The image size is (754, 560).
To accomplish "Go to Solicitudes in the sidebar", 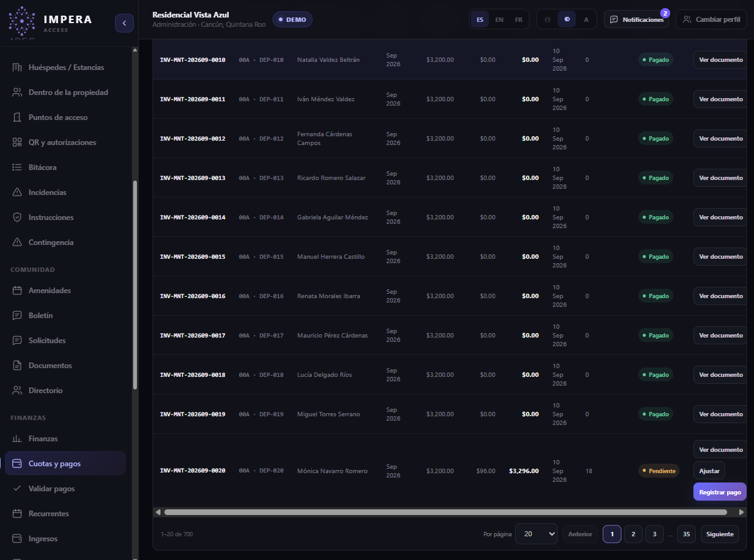I will click(66, 341).
